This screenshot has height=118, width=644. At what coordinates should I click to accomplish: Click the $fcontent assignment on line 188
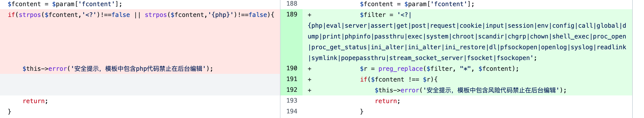[x=417, y=4]
